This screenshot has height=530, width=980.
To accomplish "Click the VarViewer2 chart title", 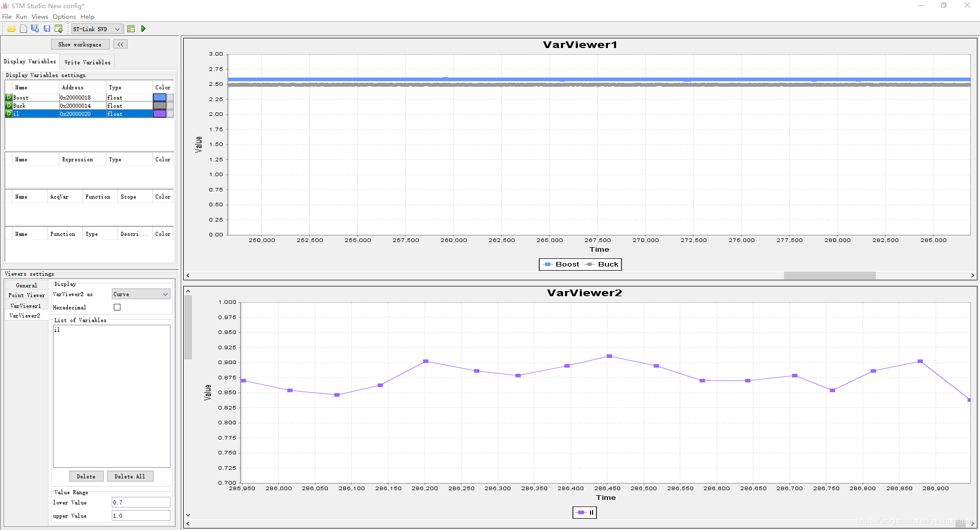I will coord(584,293).
